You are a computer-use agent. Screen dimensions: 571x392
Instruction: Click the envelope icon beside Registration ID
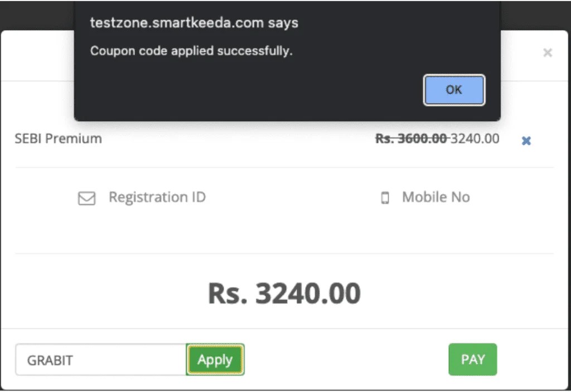pyautogui.click(x=87, y=198)
